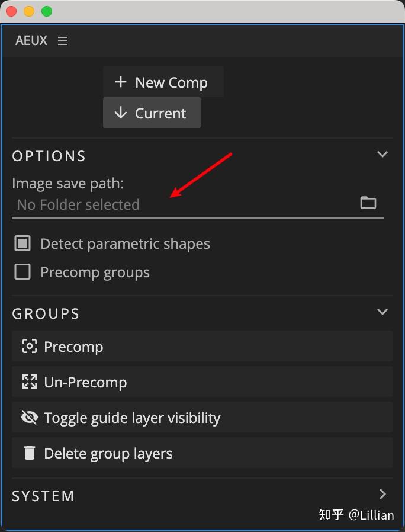Click the Un-Precomp button label
The width and height of the screenshot is (405, 532).
(85, 382)
